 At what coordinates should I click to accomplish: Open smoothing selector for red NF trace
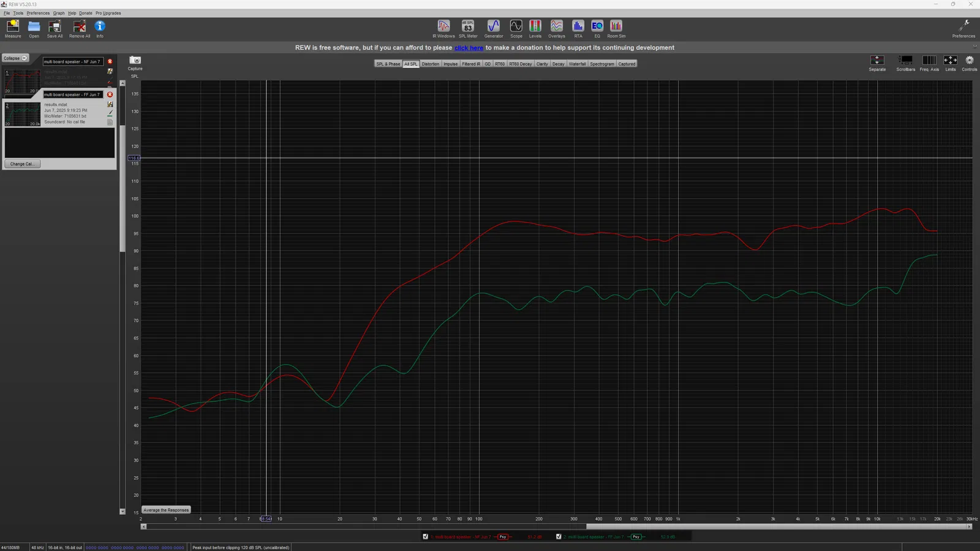point(503,537)
